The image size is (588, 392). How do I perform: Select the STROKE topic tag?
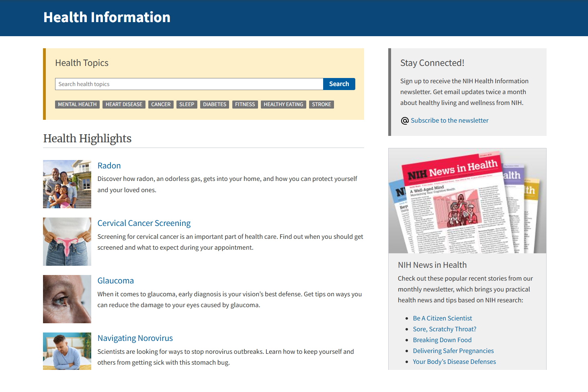pos(321,104)
